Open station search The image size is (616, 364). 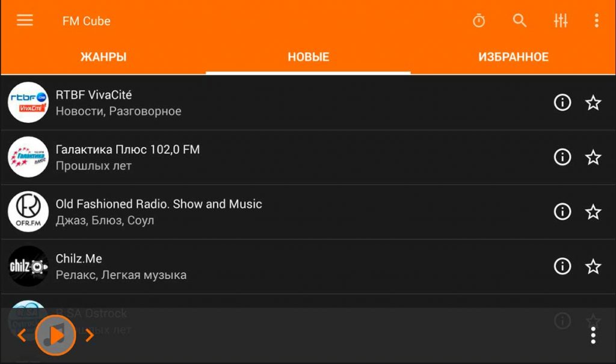[x=519, y=20]
